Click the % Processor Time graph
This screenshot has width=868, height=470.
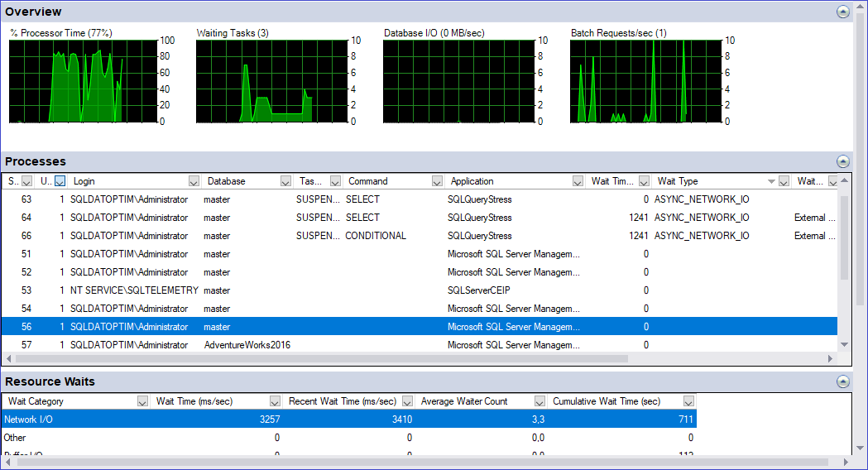(x=81, y=81)
